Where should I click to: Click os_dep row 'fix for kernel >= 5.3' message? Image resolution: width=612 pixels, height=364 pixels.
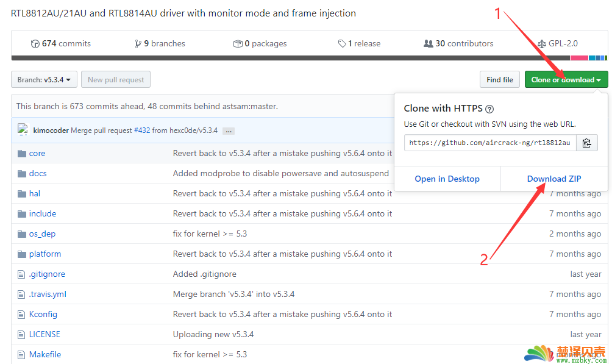coord(210,234)
